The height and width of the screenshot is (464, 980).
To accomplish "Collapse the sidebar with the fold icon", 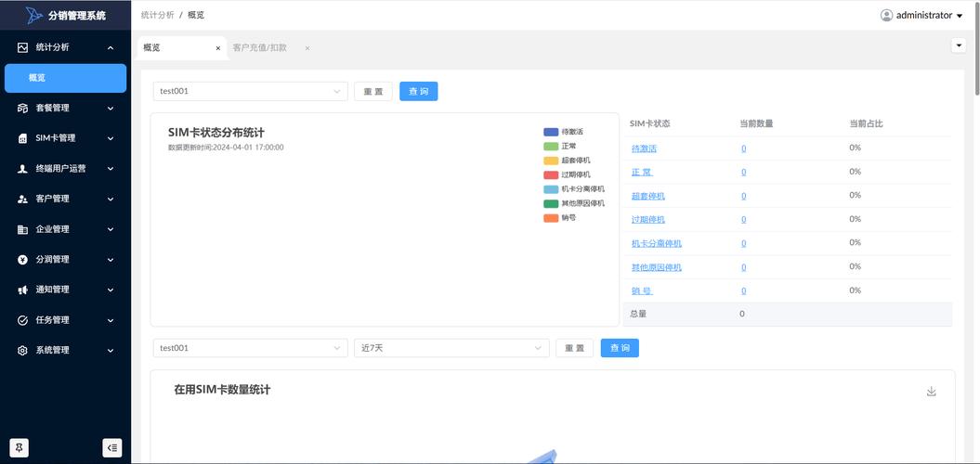I will pyautogui.click(x=111, y=448).
